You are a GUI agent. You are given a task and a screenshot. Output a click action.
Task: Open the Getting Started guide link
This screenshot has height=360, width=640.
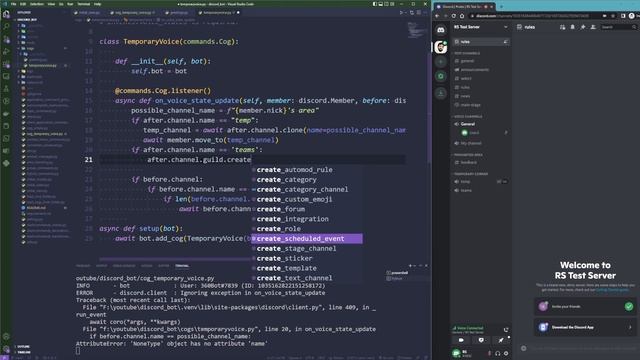(x=612, y=290)
